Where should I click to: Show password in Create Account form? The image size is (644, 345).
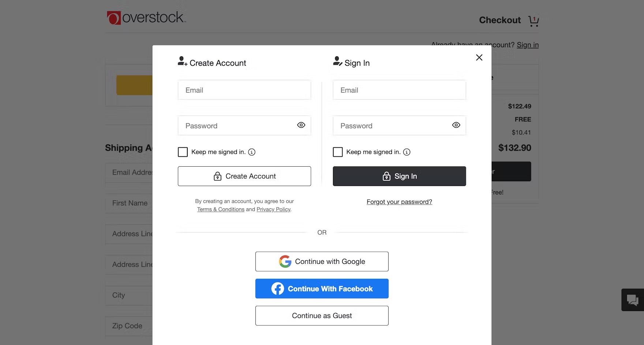click(301, 125)
